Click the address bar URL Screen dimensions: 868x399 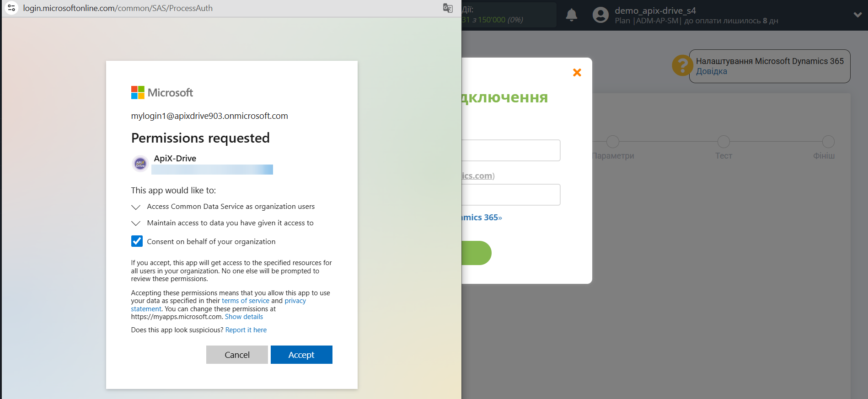click(118, 8)
